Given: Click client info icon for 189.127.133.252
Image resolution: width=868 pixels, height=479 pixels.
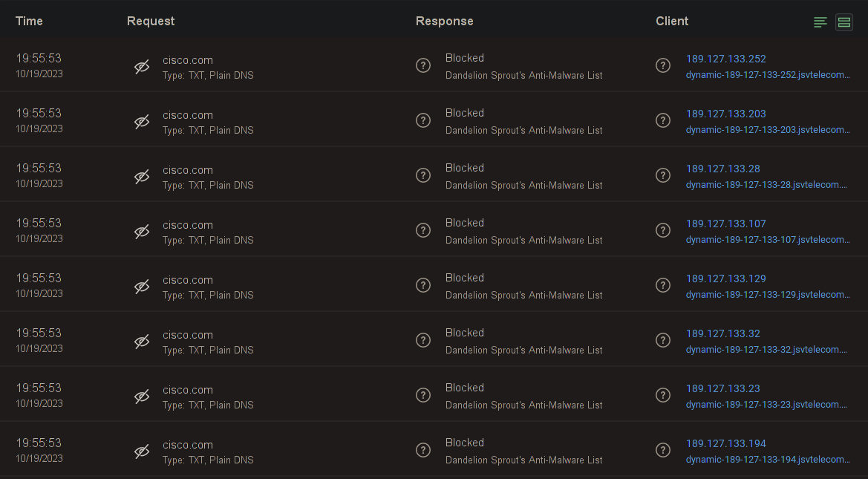Looking at the screenshot, I should pos(663,66).
